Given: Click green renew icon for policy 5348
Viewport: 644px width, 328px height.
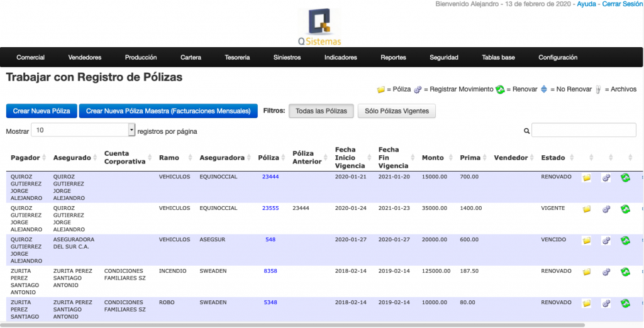Looking at the screenshot, I should click(x=625, y=303).
